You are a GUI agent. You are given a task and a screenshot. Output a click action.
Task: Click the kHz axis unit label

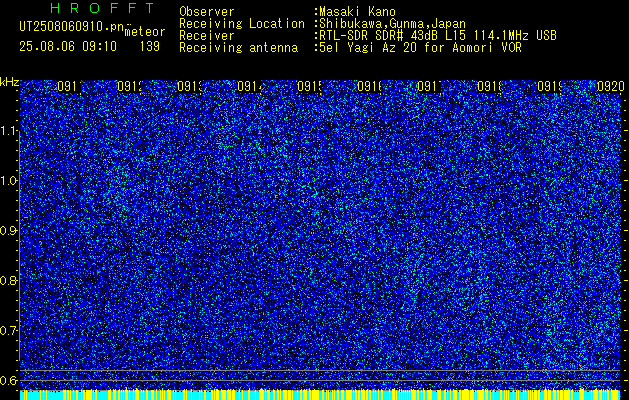[x=10, y=83]
